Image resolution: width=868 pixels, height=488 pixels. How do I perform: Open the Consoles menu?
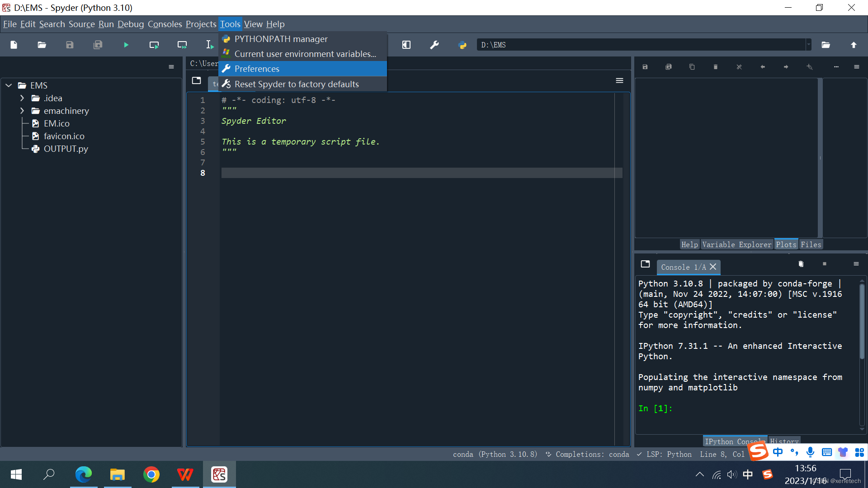click(164, 24)
